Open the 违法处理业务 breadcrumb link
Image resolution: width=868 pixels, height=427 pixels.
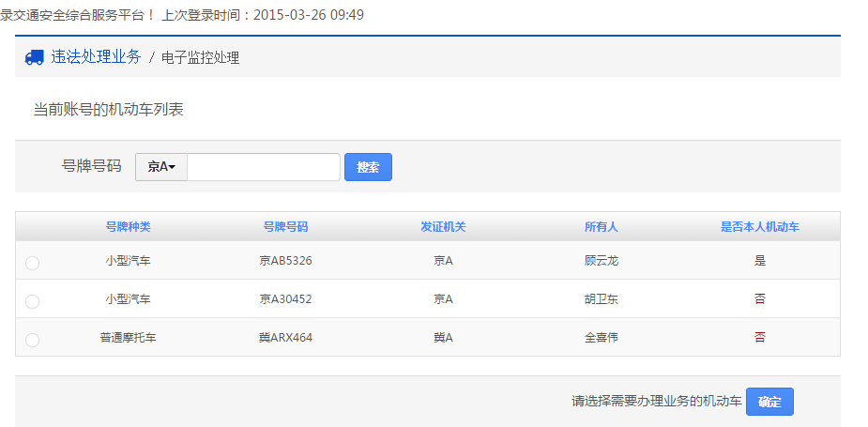[x=96, y=57]
